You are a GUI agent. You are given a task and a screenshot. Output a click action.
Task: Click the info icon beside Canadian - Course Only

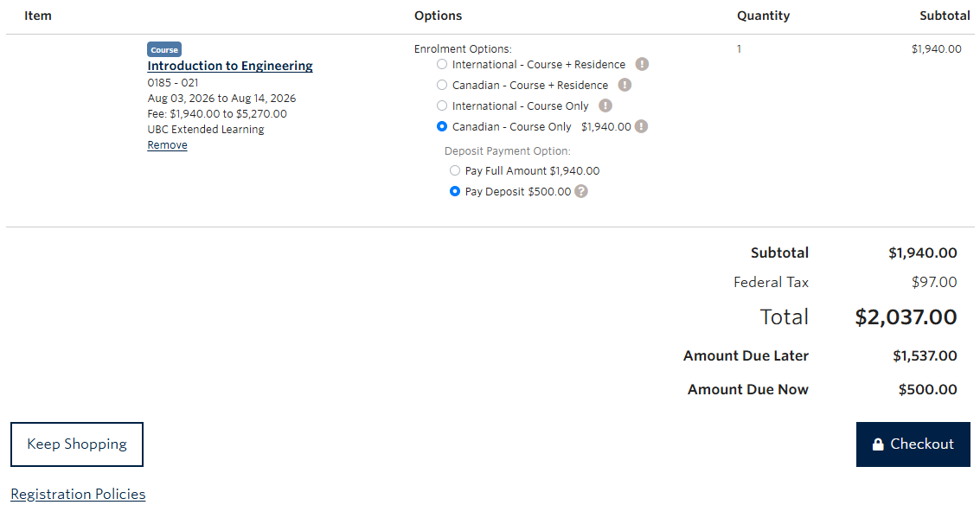click(641, 126)
